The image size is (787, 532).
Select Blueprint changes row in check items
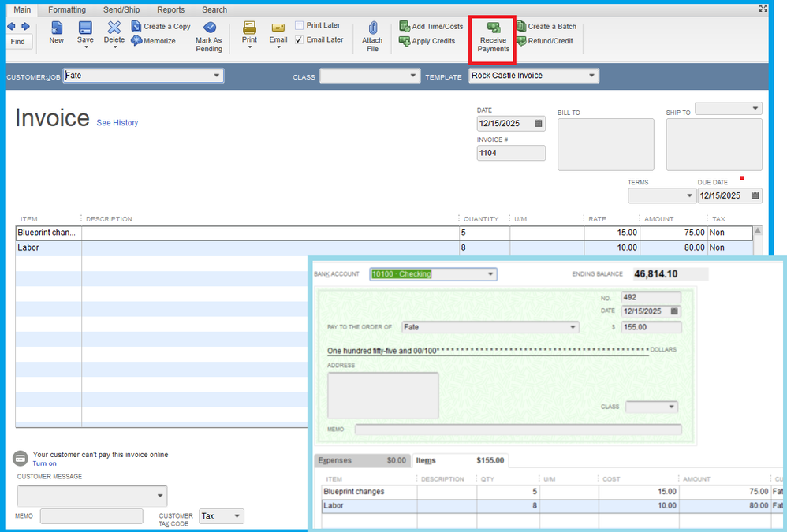552,491
